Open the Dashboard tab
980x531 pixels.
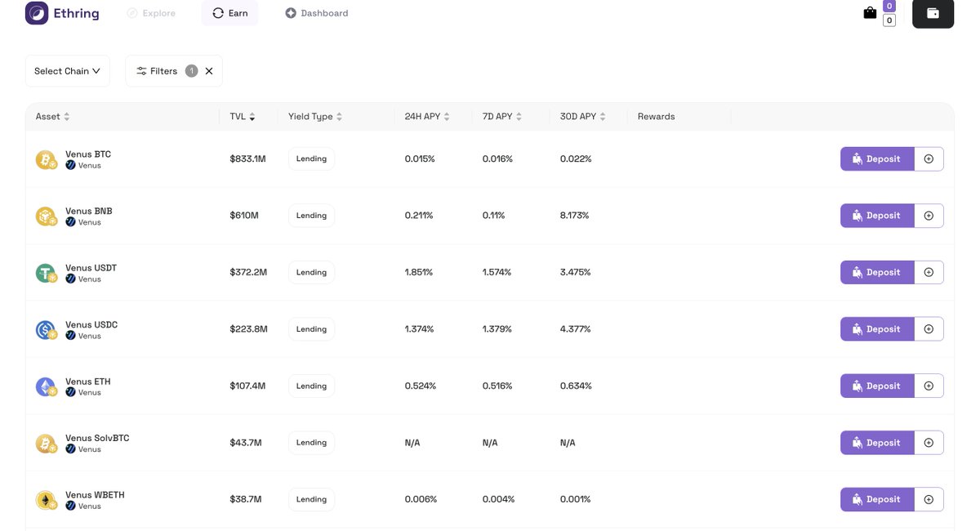point(317,13)
